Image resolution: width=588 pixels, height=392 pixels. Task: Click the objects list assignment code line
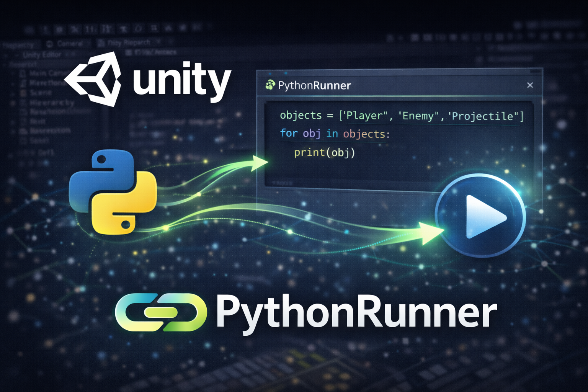[402, 116]
